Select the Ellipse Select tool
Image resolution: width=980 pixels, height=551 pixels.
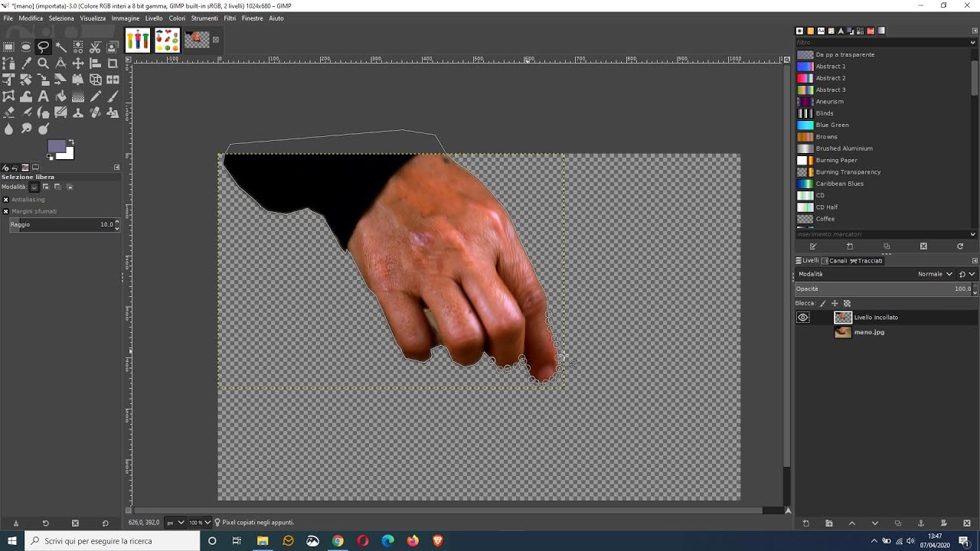click(26, 47)
